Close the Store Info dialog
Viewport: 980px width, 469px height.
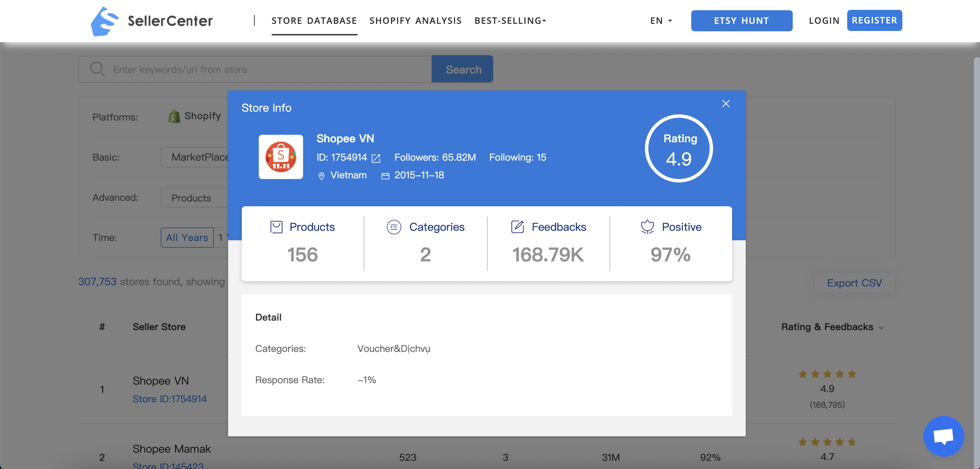[726, 104]
